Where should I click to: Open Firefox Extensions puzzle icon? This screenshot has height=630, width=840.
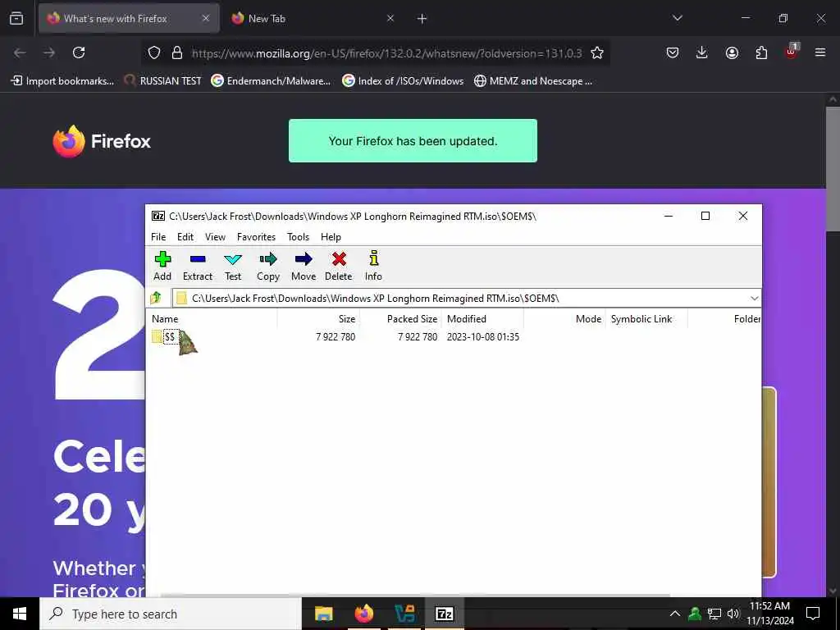(761, 52)
